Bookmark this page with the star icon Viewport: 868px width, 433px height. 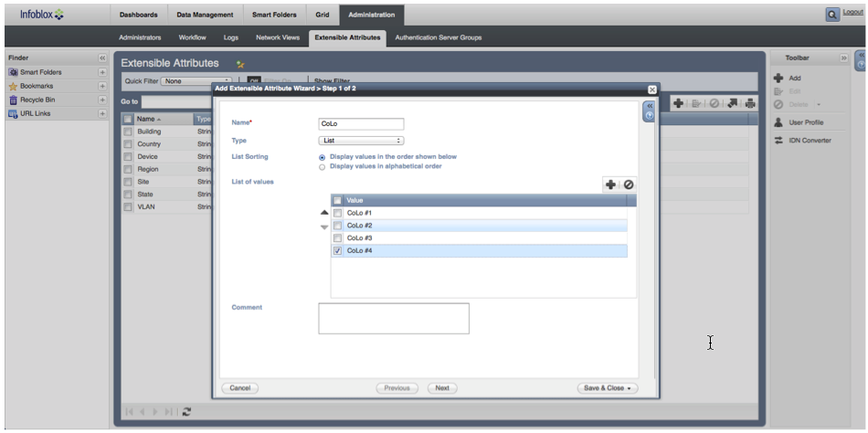(x=240, y=64)
